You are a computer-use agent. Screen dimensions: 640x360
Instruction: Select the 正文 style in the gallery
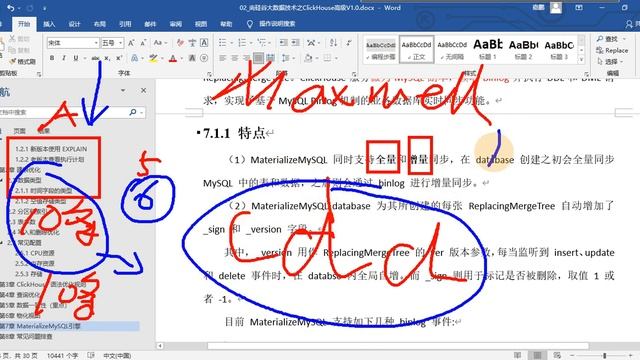[416, 50]
